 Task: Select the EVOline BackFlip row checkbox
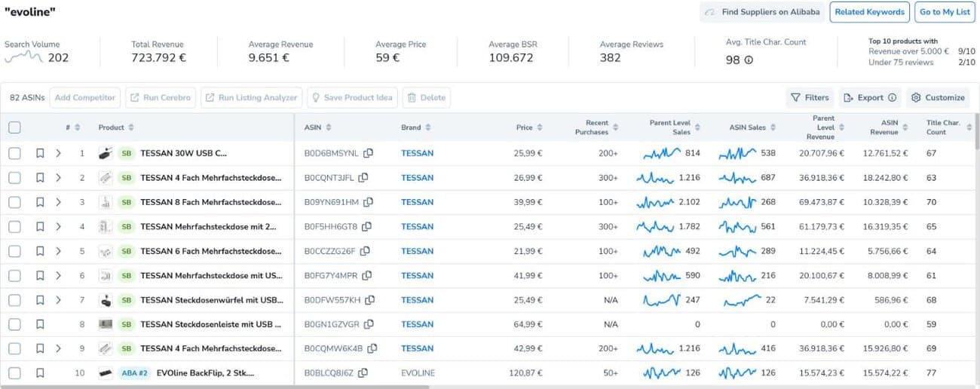pos(14,373)
